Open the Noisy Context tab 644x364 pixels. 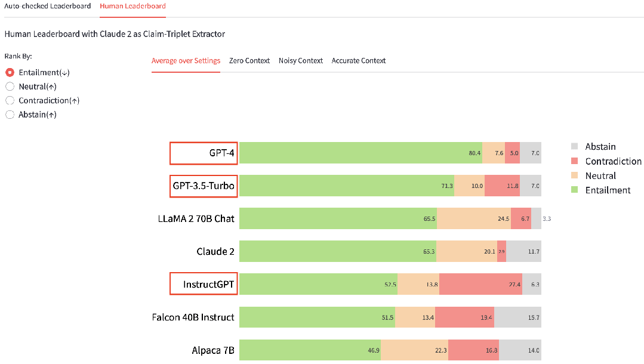301,61
